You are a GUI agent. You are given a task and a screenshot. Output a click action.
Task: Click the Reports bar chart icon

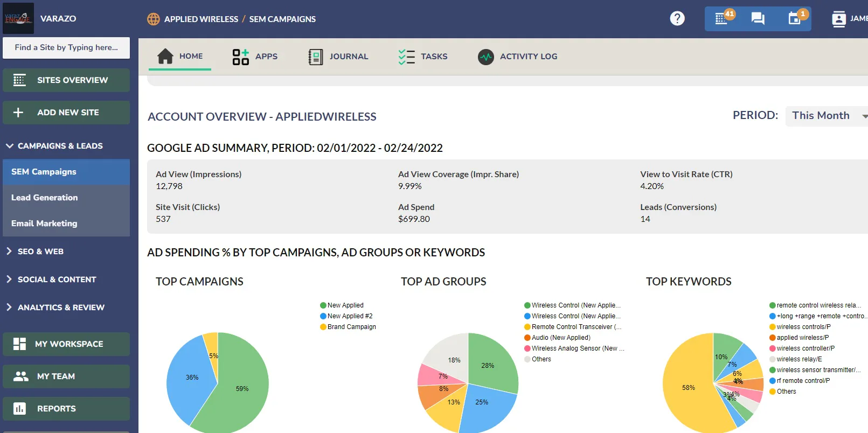point(19,409)
